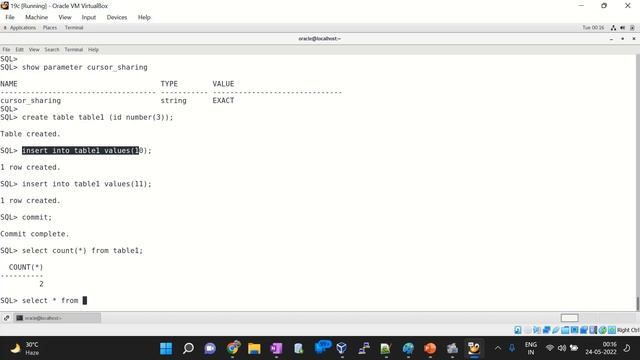Screen dimensions: 640x360
Task: Open the Terminal app menu in top panel
Action: coord(74,28)
